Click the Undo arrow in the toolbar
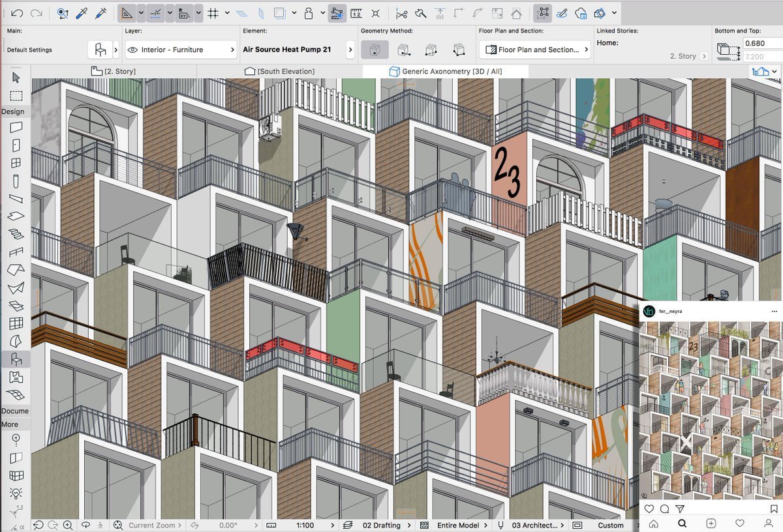This screenshot has width=783, height=532. tap(17, 12)
